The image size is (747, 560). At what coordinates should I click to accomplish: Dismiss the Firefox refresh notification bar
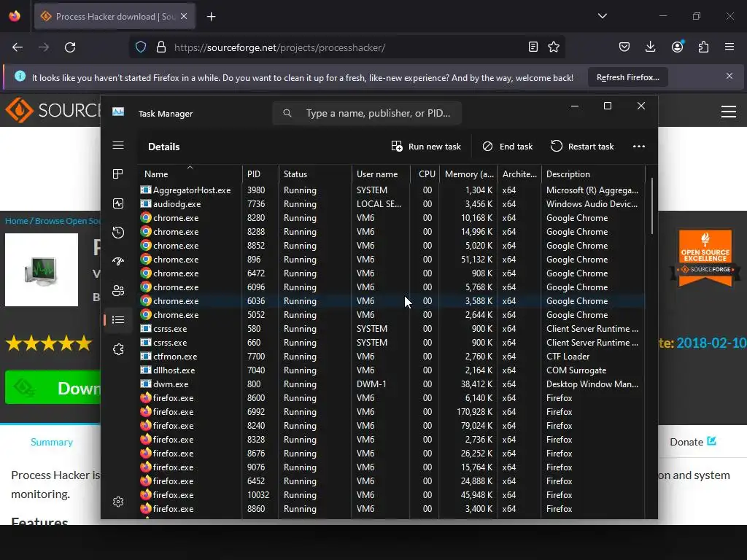(x=729, y=76)
